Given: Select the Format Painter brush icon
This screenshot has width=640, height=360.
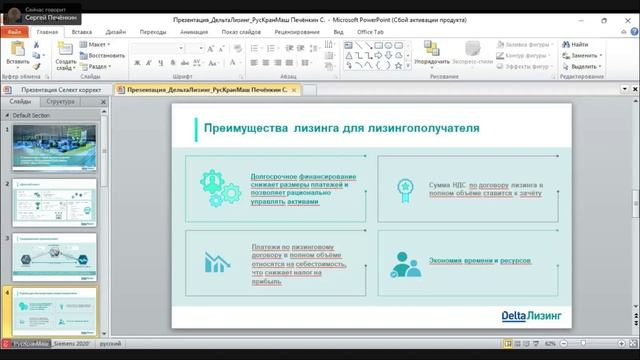Looking at the screenshot, I should [36, 66].
